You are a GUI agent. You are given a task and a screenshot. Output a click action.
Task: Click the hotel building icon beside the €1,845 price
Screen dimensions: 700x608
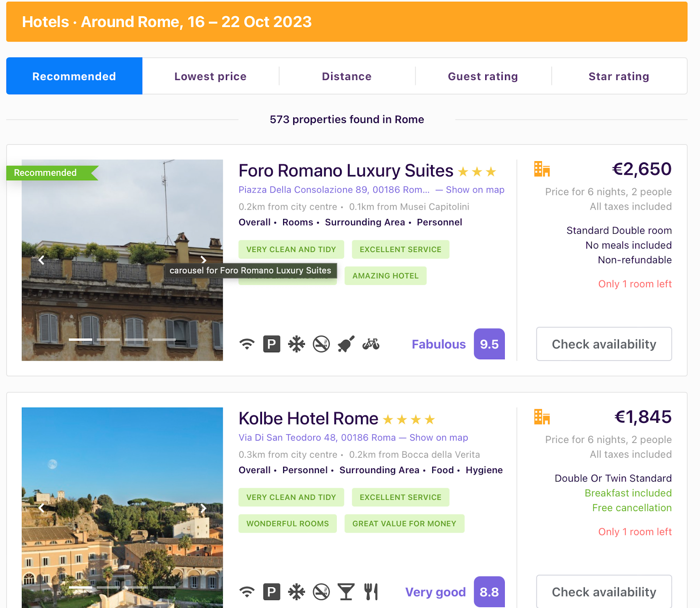tap(542, 417)
